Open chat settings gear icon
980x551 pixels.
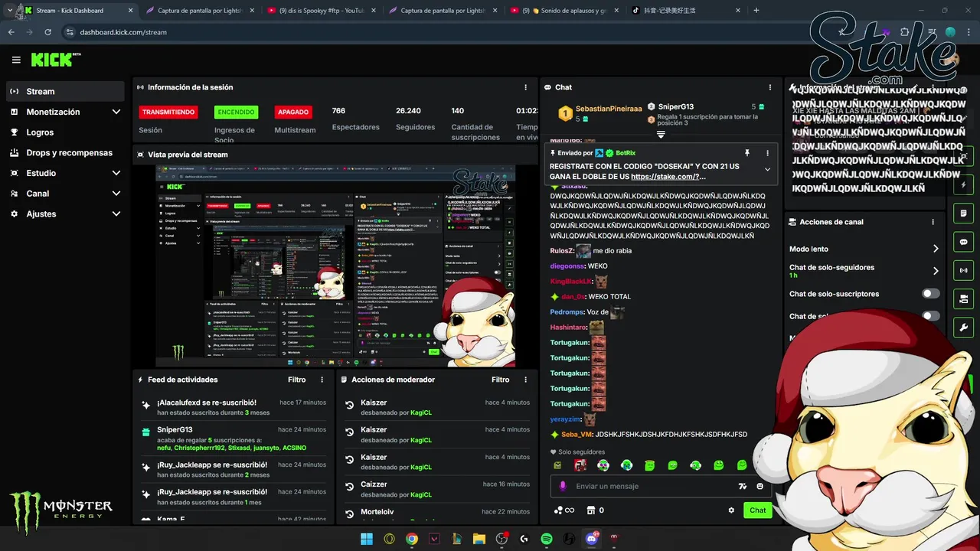(731, 510)
